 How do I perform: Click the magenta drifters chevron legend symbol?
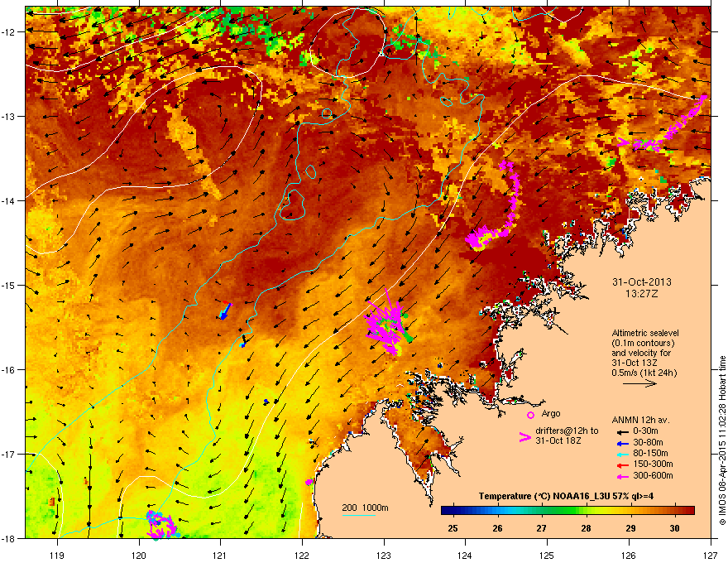pos(524,437)
